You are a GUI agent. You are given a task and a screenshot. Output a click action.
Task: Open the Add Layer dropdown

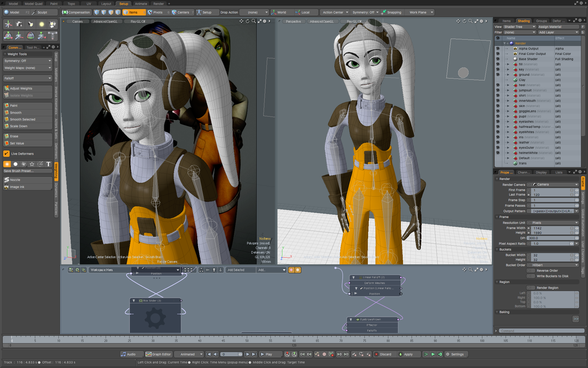point(558,32)
